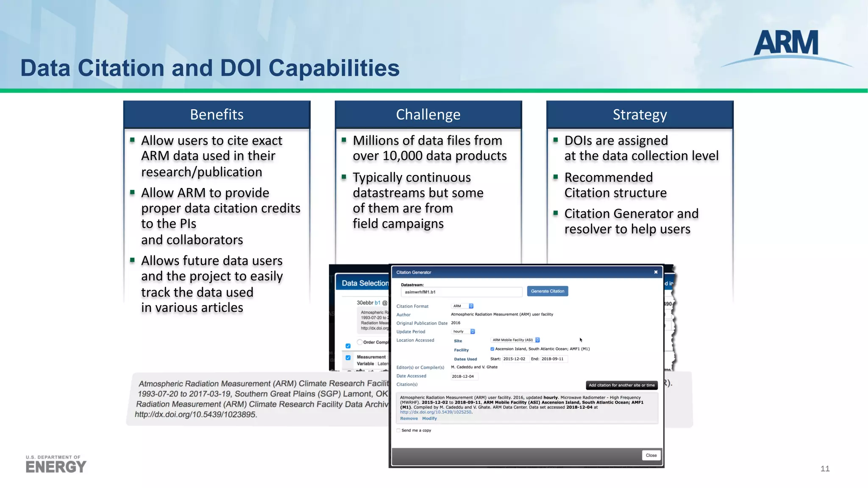Open the Citation Format ARM dropdown
The width and height of the screenshot is (868, 488).
463,306
